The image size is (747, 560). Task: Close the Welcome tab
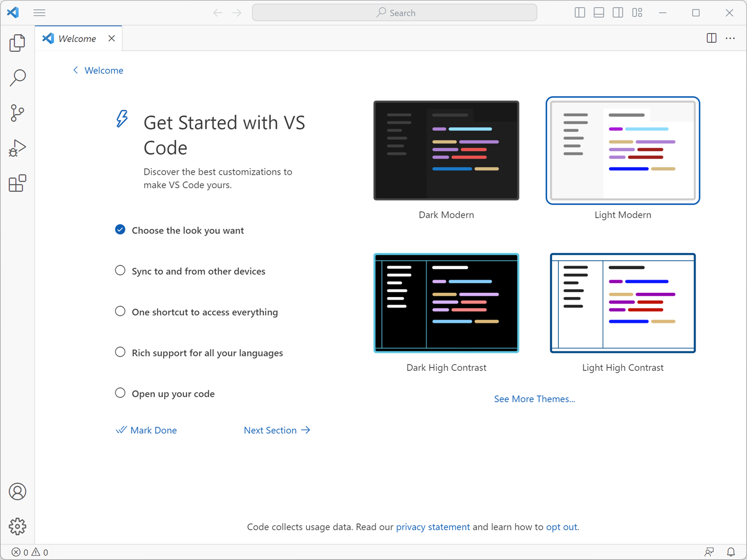click(x=112, y=38)
